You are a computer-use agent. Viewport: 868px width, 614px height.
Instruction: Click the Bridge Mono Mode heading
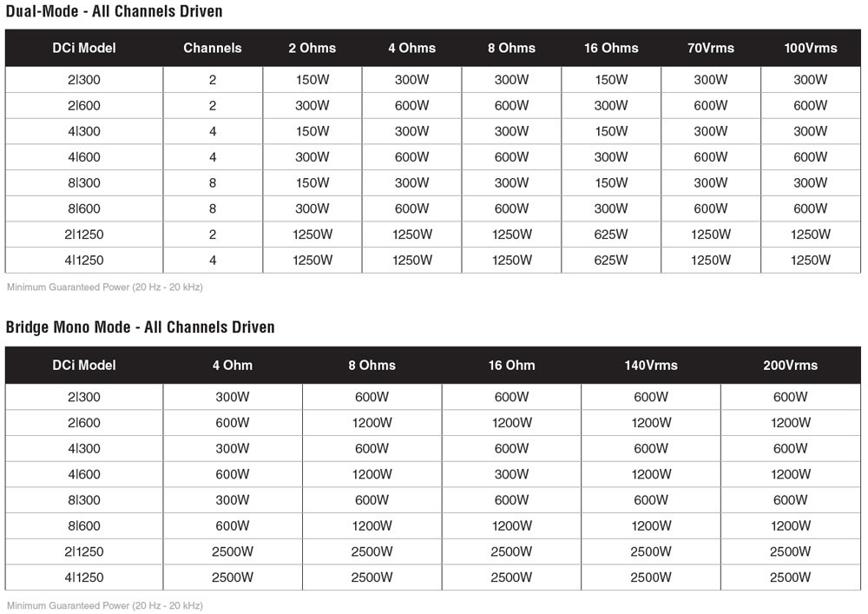tap(140, 327)
